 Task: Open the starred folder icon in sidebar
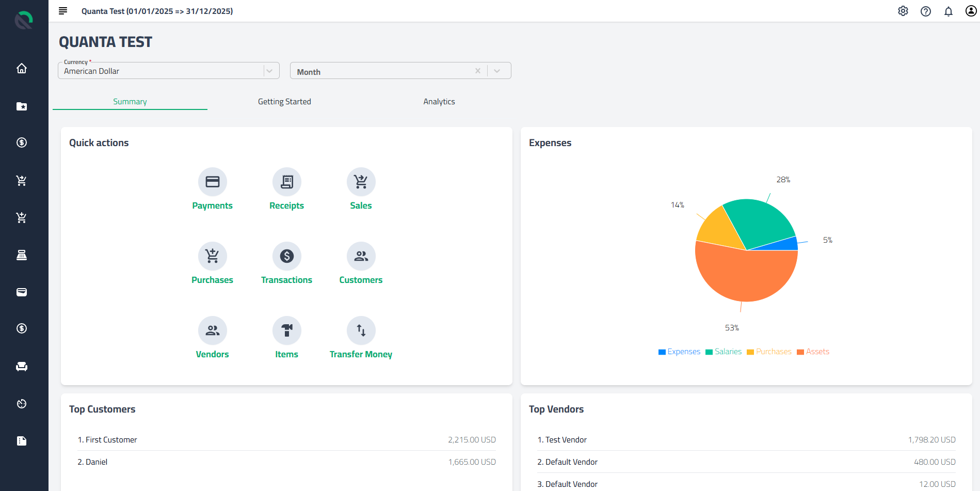[x=22, y=106]
